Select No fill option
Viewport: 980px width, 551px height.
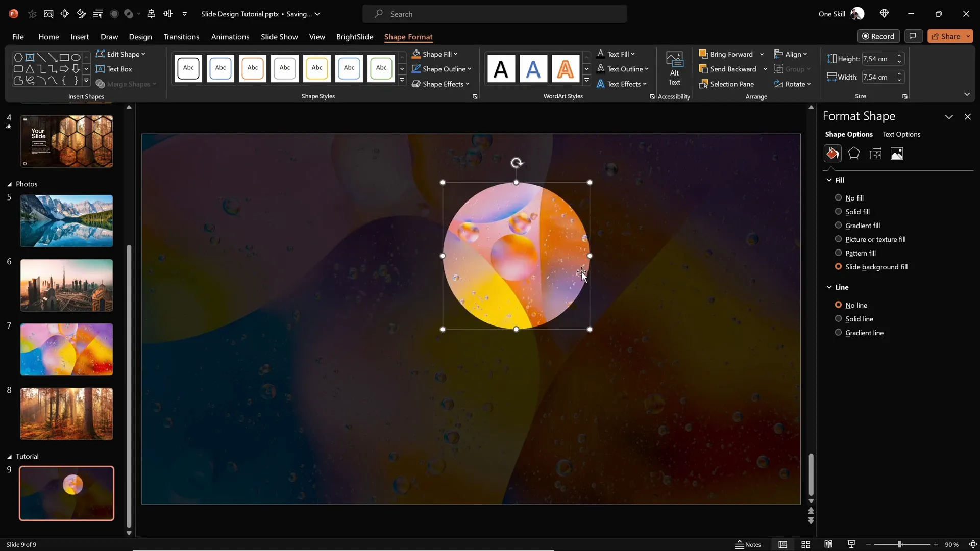pos(849,198)
